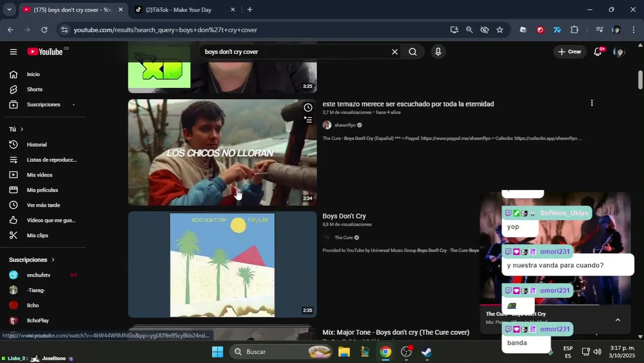
Task: Open the YouTube account avatar menu
Action: pyautogui.click(x=619, y=51)
